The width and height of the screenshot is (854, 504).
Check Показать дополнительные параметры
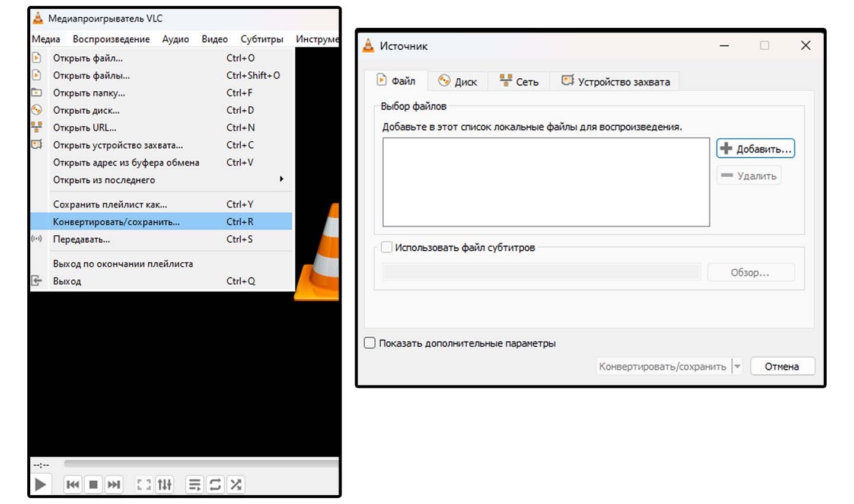click(369, 343)
